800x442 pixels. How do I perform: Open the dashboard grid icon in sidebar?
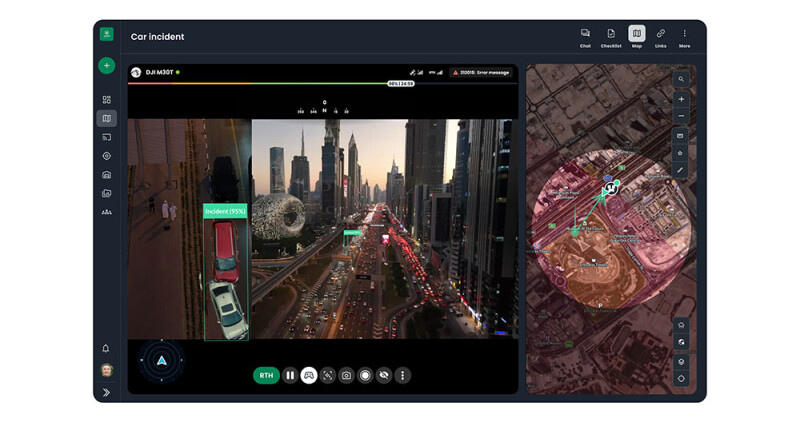(106, 100)
